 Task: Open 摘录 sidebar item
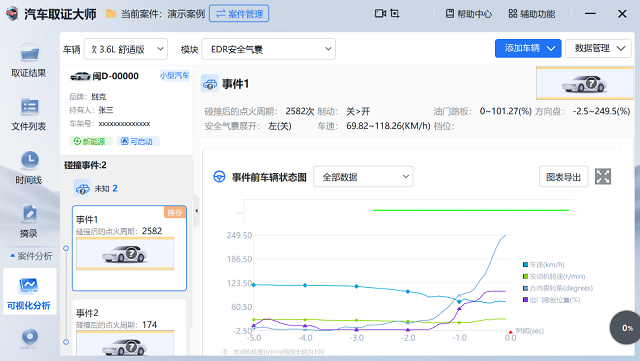tap(29, 221)
